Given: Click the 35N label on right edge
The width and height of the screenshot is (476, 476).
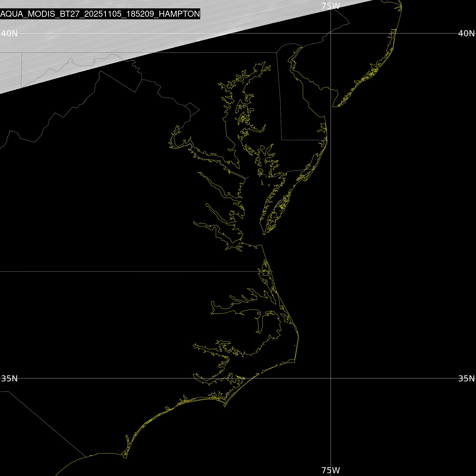Looking at the screenshot, I should (x=466, y=378).
